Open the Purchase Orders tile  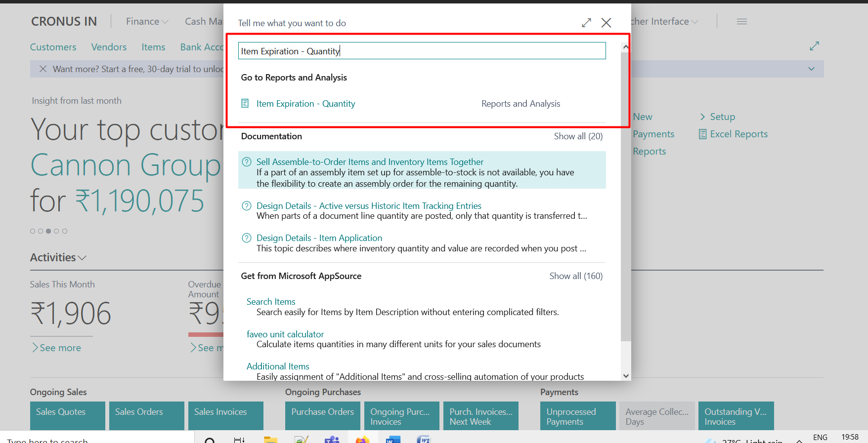point(323,416)
